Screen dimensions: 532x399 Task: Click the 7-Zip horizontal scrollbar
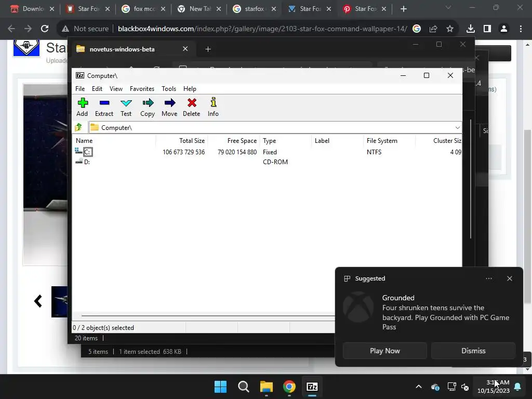(x=208, y=315)
